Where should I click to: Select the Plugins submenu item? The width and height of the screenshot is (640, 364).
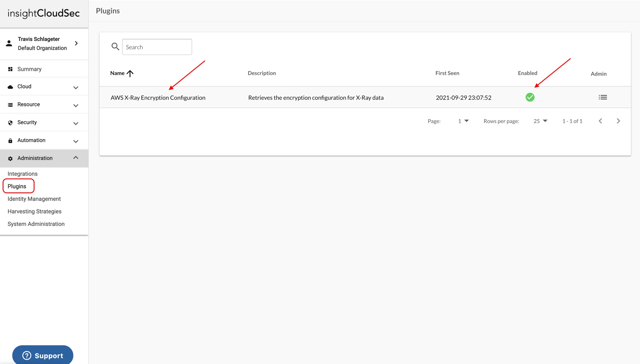click(x=17, y=186)
